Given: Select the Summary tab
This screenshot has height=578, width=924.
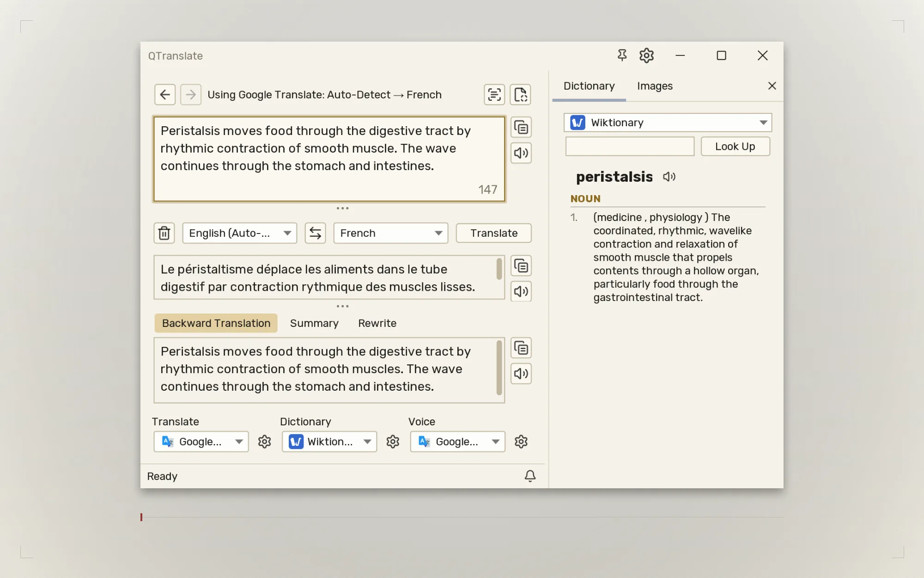Looking at the screenshot, I should click(314, 323).
